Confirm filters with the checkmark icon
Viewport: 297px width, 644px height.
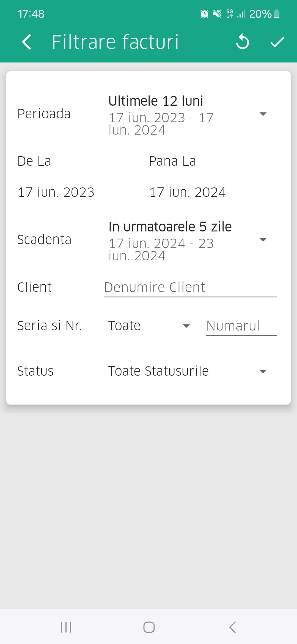point(277,42)
